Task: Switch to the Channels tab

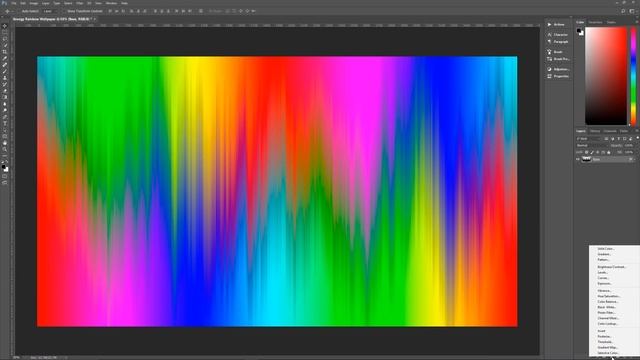Action: click(x=610, y=131)
